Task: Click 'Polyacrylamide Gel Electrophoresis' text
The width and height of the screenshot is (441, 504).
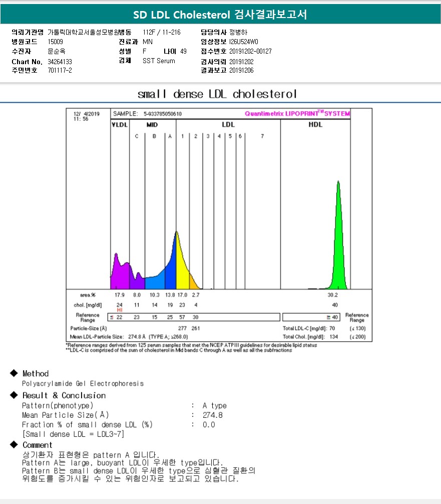Action: point(83,383)
